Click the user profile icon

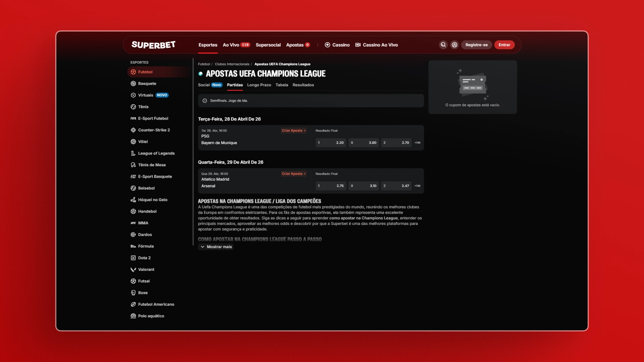tap(454, 45)
